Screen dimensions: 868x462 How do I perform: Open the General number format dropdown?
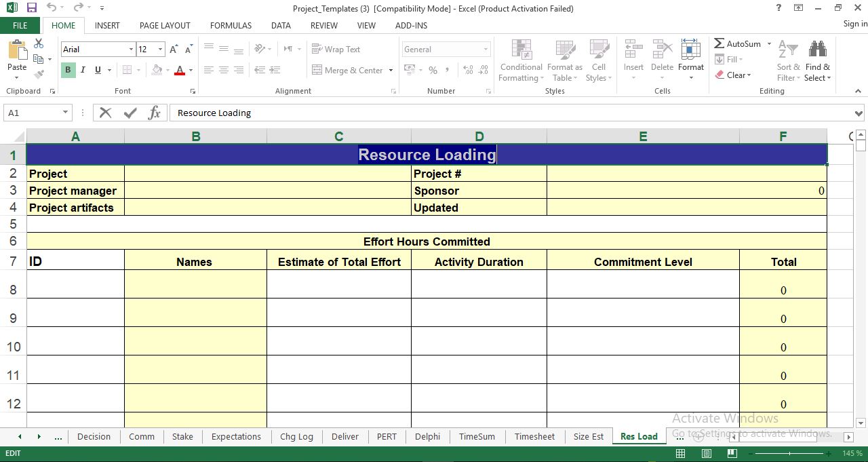(486, 49)
